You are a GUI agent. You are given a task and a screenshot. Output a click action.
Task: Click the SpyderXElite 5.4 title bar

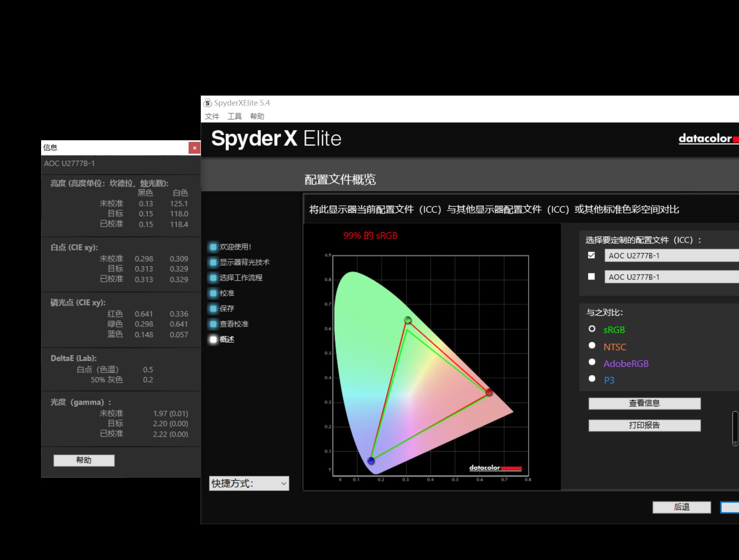click(470, 103)
